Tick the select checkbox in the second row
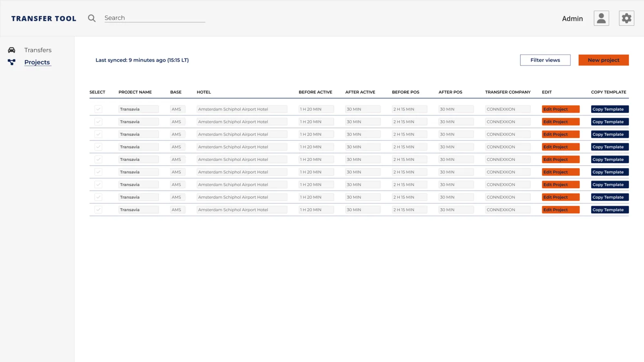The image size is (644, 362). click(98, 121)
